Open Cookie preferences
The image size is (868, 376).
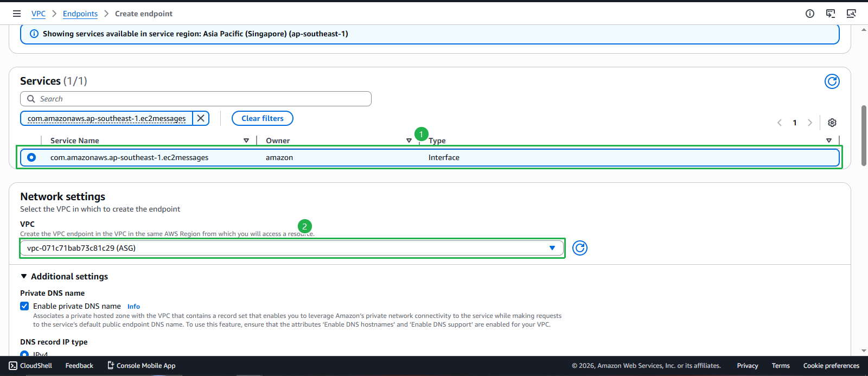[x=831, y=366]
